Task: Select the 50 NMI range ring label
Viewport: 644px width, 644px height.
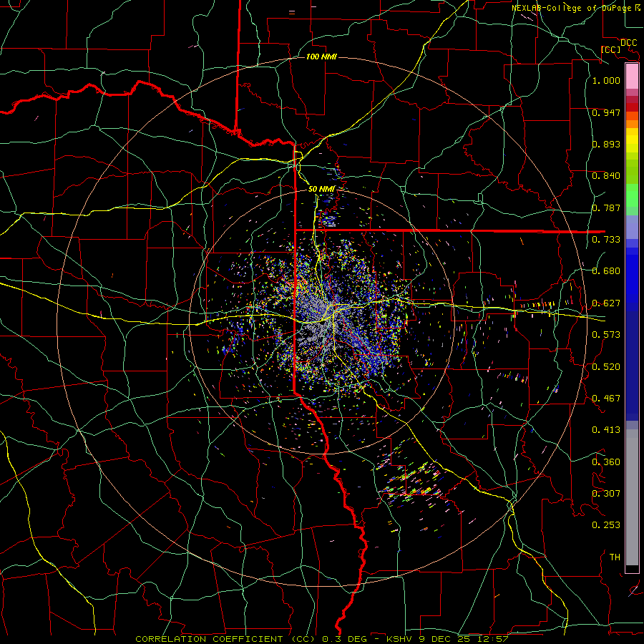Action: coord(321,189)
